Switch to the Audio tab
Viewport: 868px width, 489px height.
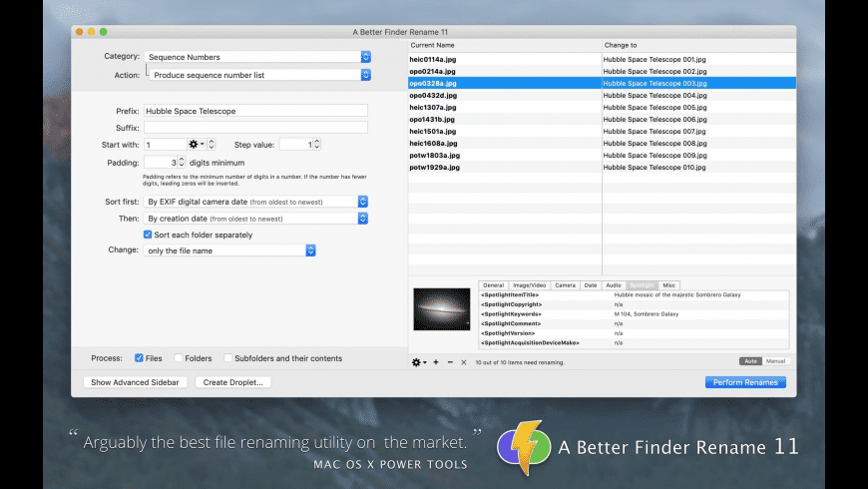(614, 285)
